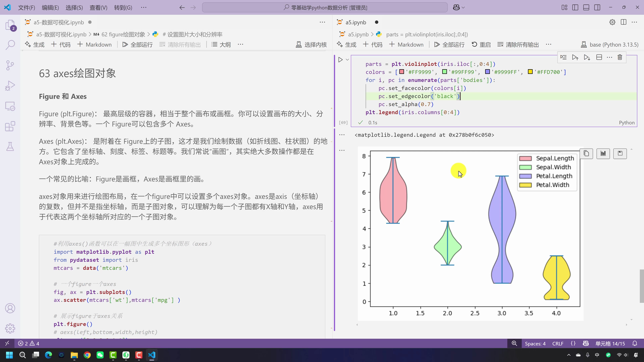This screenshot has width=644, height=362.
Task: Expand more actions in the a5.ipynb notebook toolbar
Action: click(x=549, y=44)
